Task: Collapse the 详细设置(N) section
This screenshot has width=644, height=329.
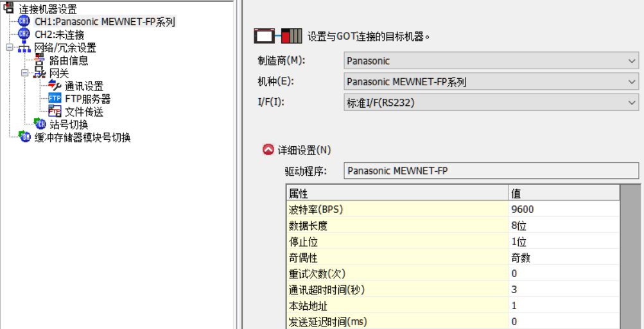Action: coord(268,150)
